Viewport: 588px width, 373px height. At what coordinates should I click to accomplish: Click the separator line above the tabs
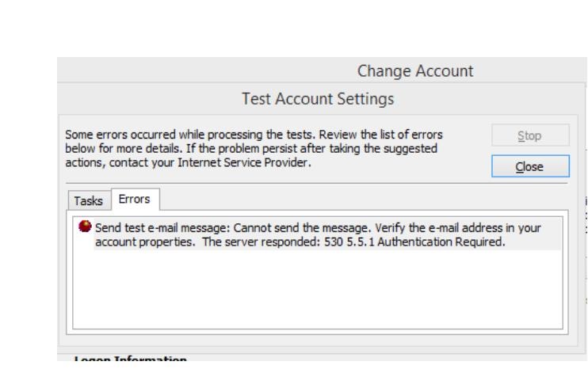tap(317, 184)
